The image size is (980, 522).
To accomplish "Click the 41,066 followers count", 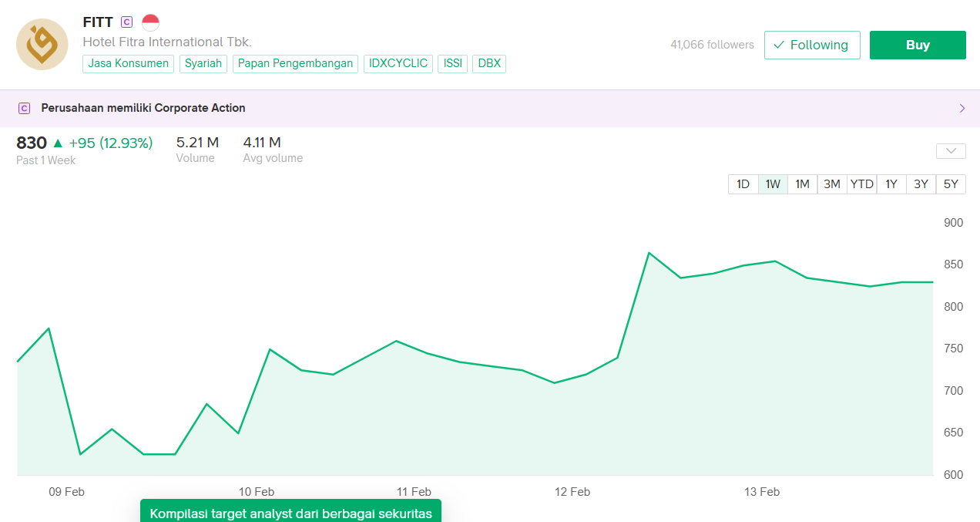I will click(712, 45).
